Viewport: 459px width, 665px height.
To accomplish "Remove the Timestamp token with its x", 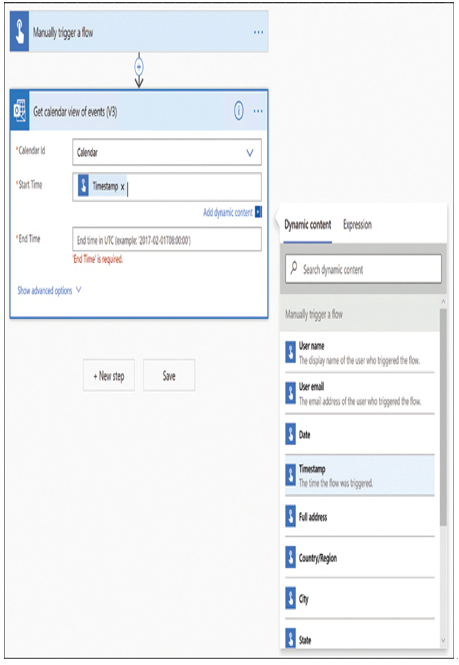I will (x=123, y=187).
